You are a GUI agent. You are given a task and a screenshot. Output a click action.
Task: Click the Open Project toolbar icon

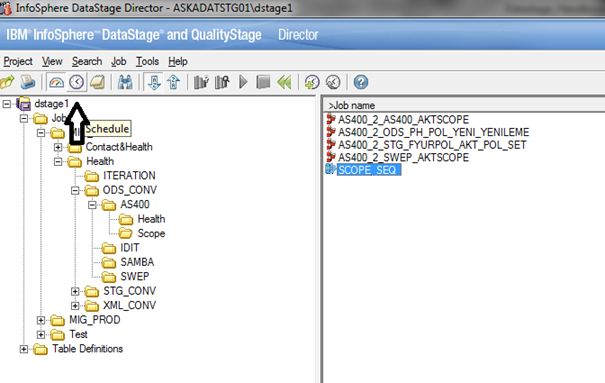[x=7, y=82]
